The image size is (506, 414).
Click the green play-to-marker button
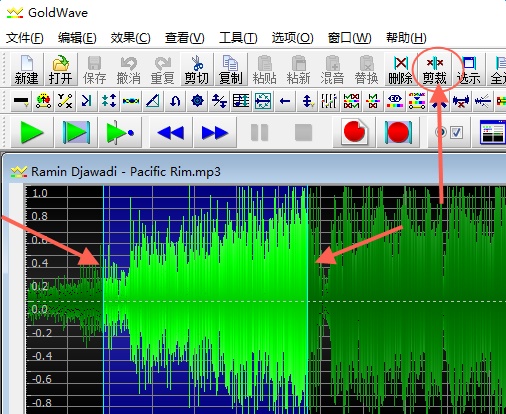point(120,132)
